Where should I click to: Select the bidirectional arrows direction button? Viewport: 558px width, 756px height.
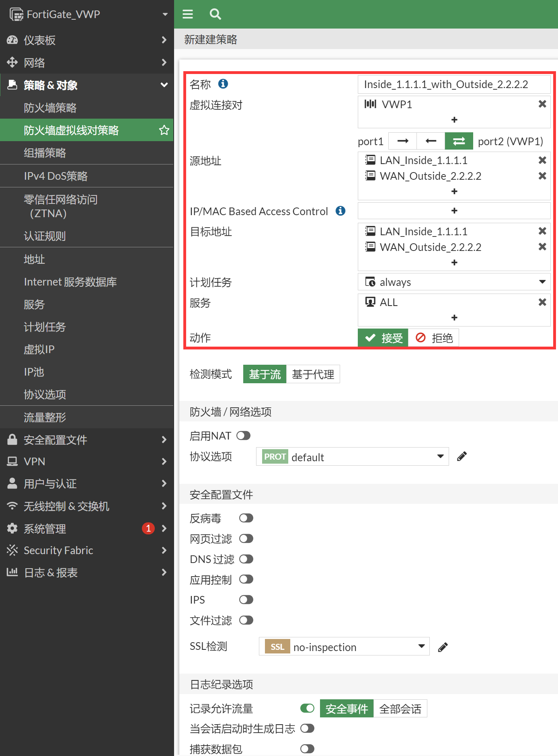[459, 141]
